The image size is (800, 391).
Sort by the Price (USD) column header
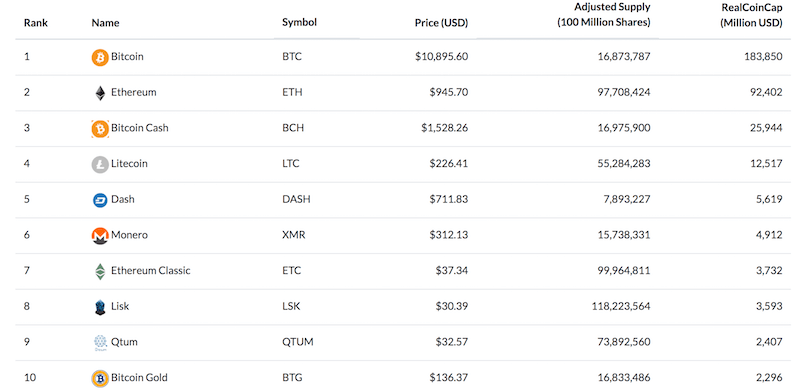click(441, 23)
